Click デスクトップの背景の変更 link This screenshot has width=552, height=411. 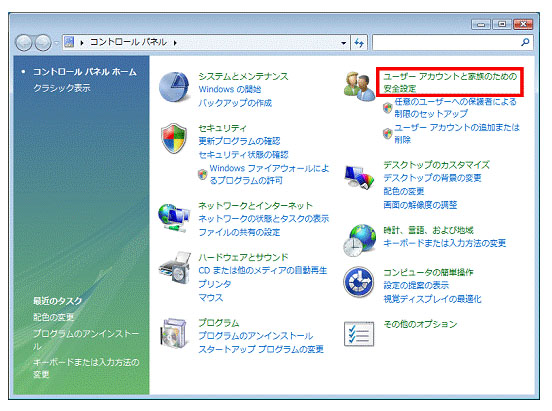click(432, 178)
